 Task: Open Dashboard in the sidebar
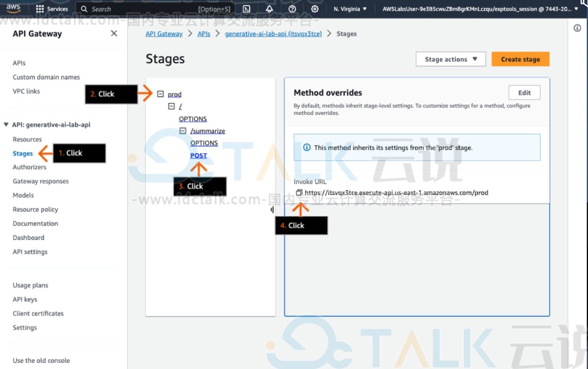click(28, 237)
